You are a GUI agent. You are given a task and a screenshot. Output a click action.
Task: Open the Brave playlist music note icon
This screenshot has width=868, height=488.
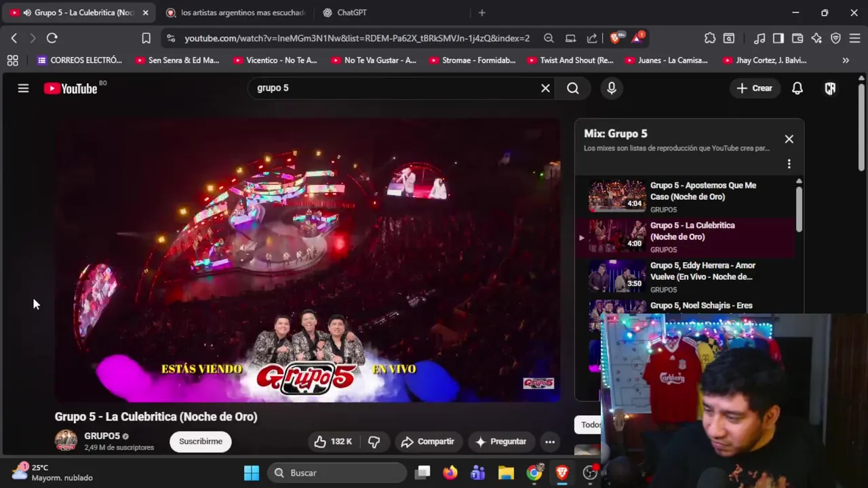click(x=759, y=39)
